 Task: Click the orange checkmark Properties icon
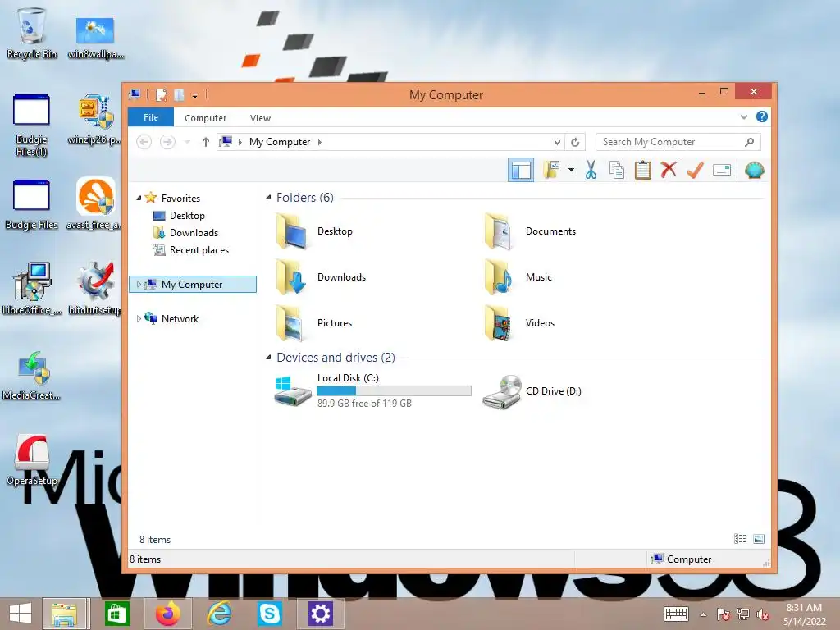click(x=695, y=171)
